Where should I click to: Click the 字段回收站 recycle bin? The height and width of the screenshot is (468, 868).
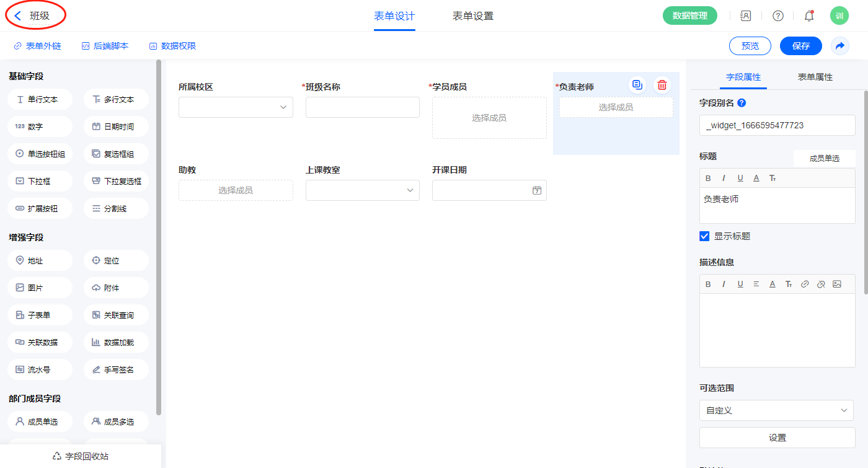81,456
